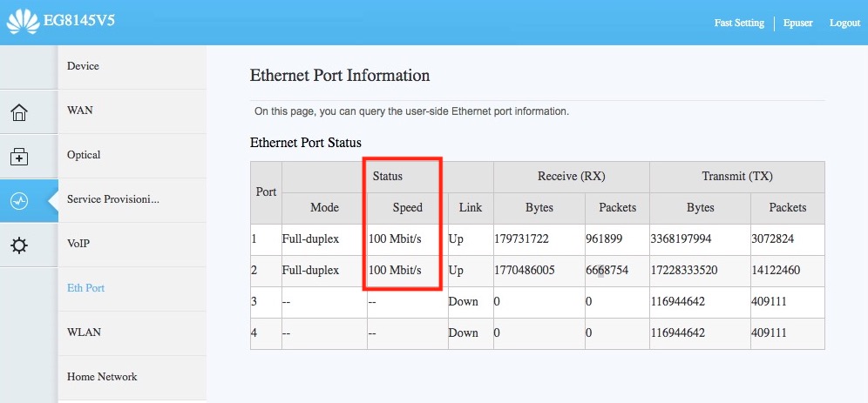
Task: Click the Eth Port menu item
Action: 85,288
